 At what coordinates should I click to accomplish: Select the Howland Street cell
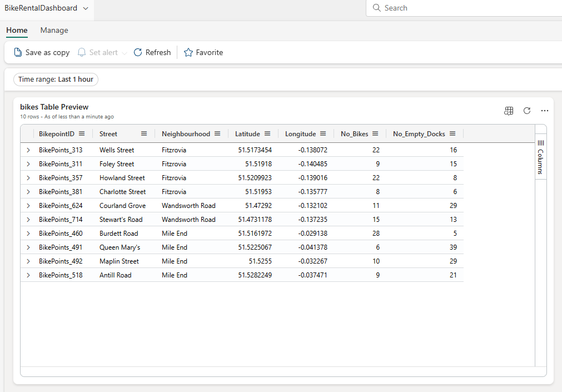tap(122, 178)
